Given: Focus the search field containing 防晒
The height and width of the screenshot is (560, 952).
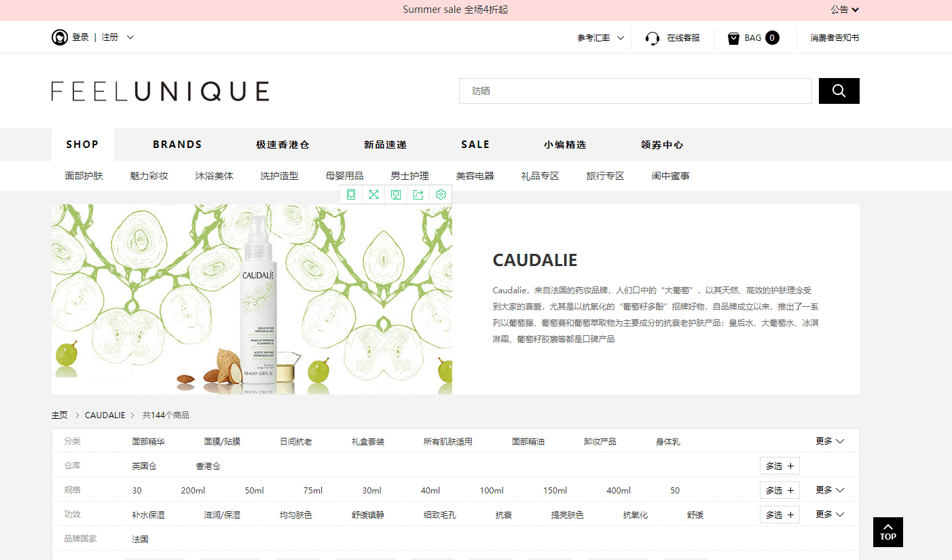Looking at the screenshot, I should tap(636, 91).
